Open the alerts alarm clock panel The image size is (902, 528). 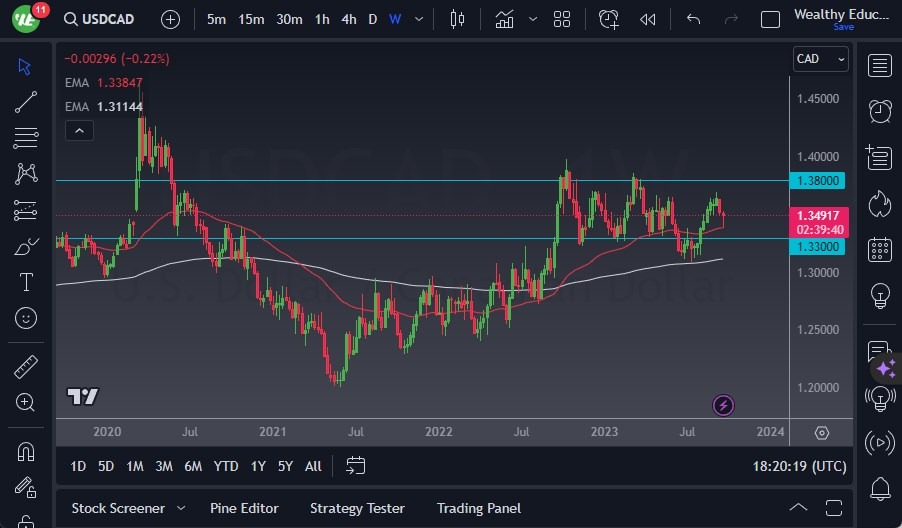click(880, 111)
